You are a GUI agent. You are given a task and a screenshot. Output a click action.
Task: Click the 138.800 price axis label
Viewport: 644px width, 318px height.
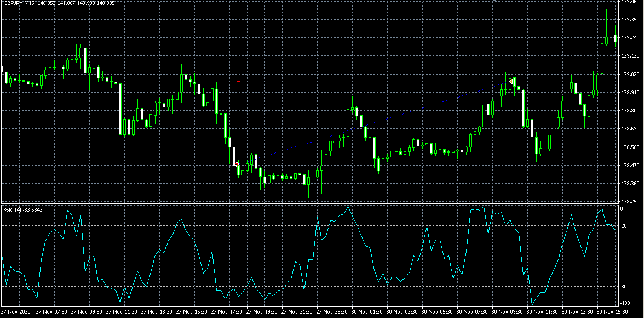pos(630,111)
